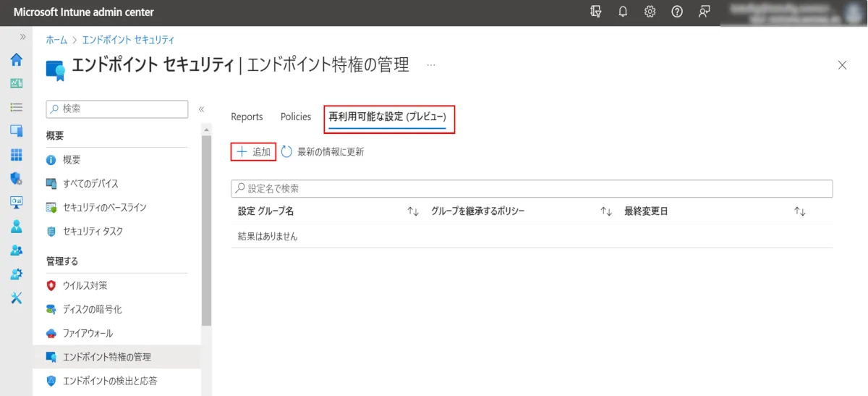868x396 pixels.
Task: Open セキュリティのベースライン in sidebar
Action: click(x=104, y=208)
